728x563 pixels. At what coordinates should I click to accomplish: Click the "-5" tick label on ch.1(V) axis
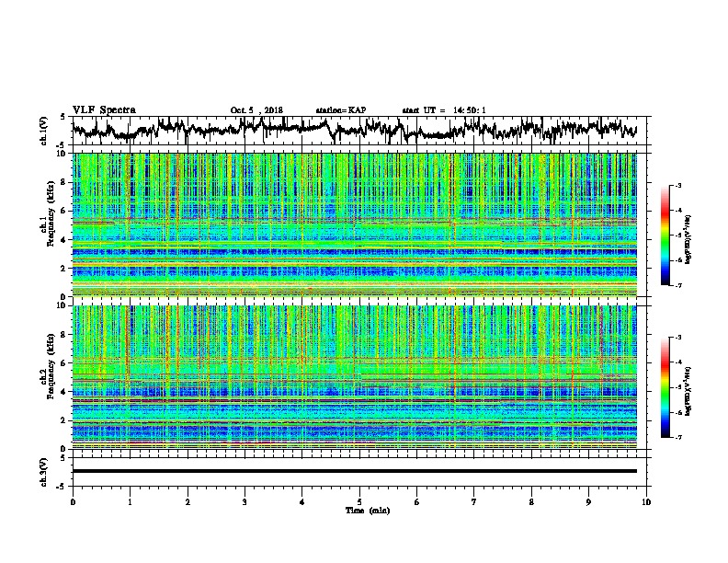(63, 145)
